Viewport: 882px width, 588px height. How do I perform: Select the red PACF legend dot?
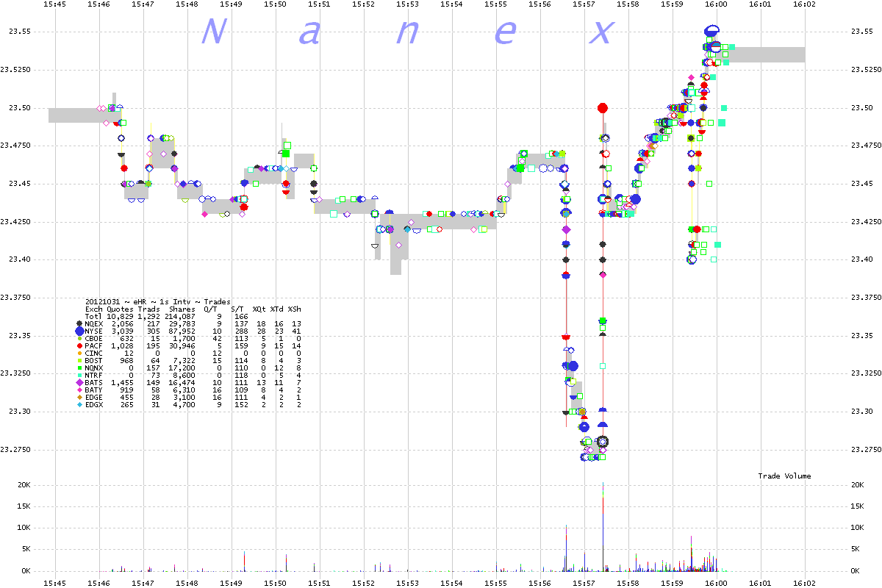[79, 345]
